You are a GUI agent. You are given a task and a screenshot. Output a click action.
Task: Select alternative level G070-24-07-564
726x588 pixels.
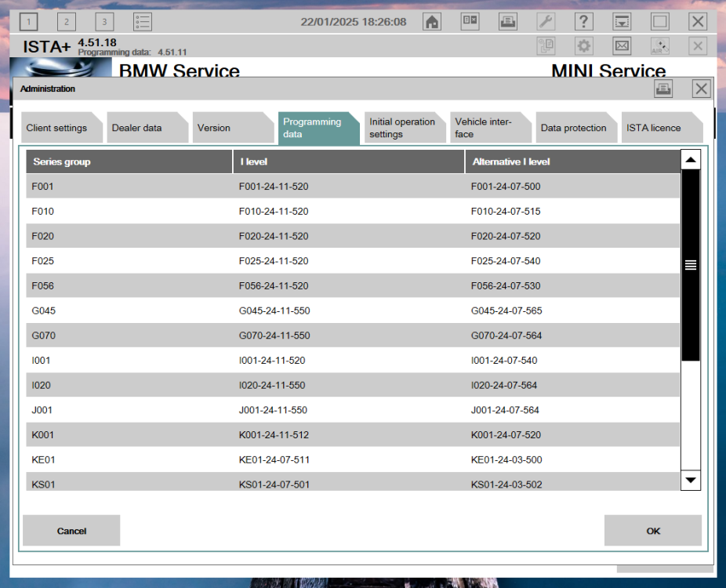506,336
